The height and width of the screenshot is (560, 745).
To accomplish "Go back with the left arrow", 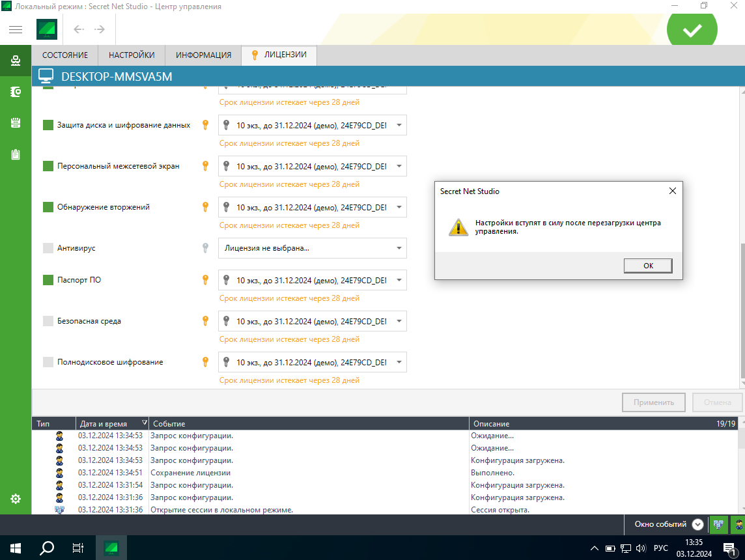I will 79,29.
